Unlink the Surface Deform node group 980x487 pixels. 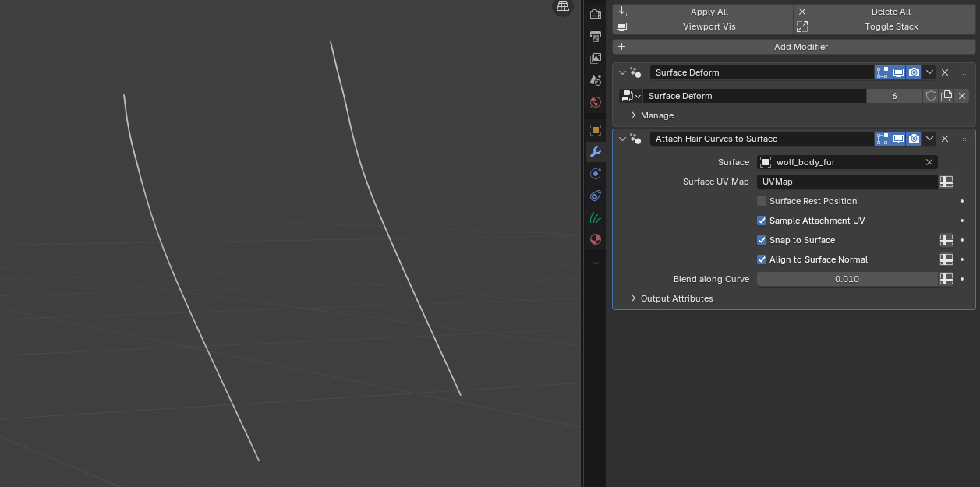pyautogui.click(x=962, y=96)
